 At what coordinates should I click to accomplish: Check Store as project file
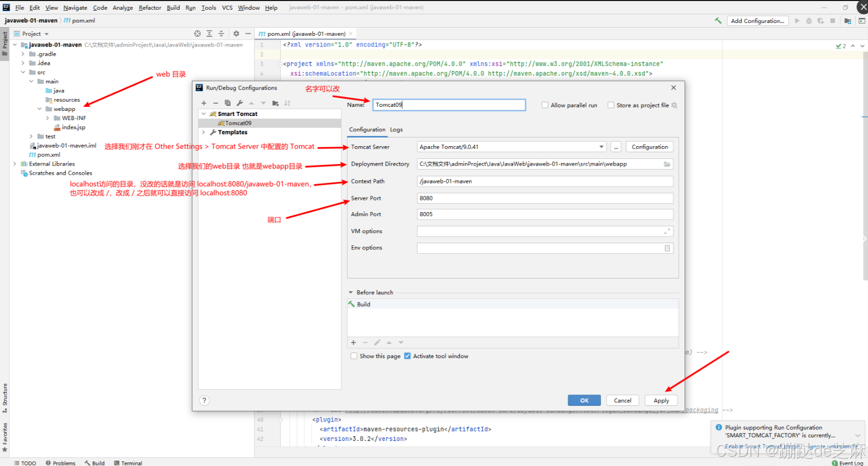click(x=611, y=105)
